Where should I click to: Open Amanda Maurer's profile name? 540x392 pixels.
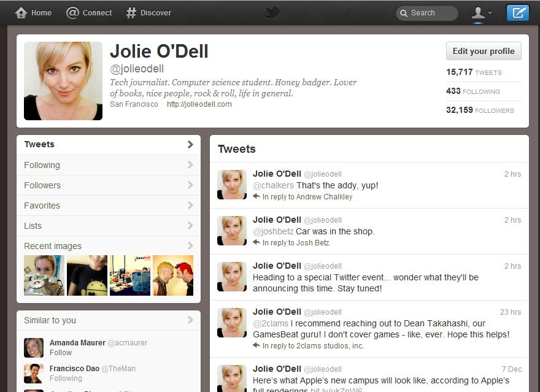click(x=77, y=343)
